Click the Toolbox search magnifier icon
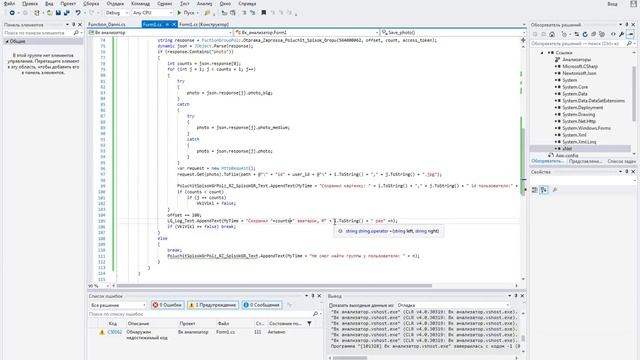Viewport: 640px width, 360px height. (x=76, y=33)
